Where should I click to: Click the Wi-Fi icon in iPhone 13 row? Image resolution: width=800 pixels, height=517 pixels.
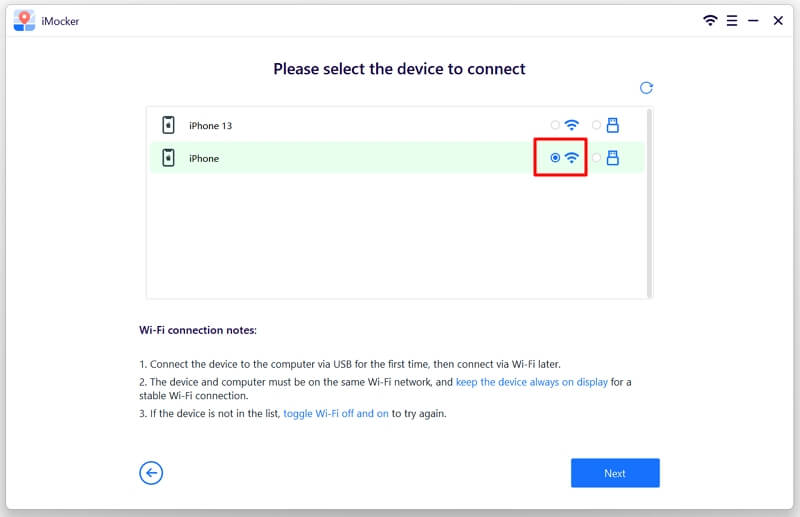tap(572, 125)
